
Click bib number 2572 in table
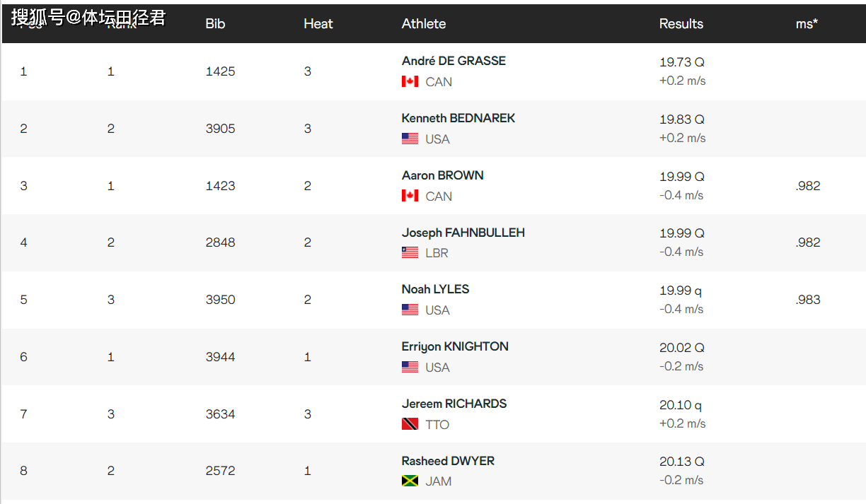point(220,471)
